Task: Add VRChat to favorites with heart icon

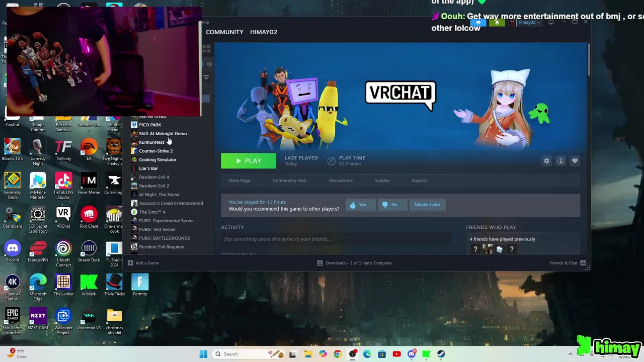Action: (x=575, y=161)
